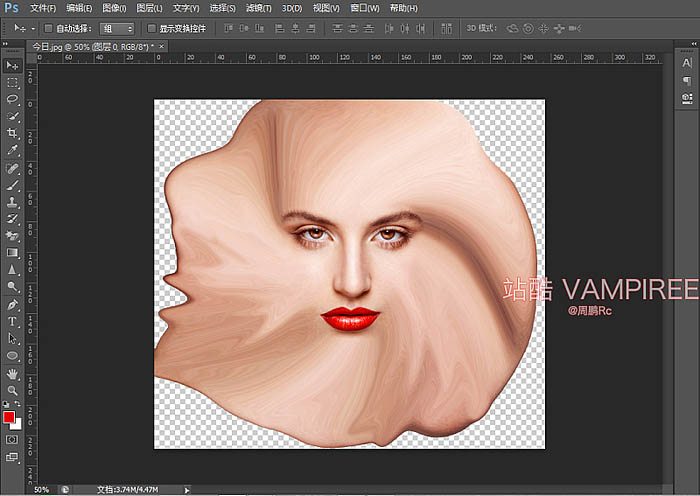Select the Zoom tool in toolbox
The image size is (700, 496).
tap(13, 390)
